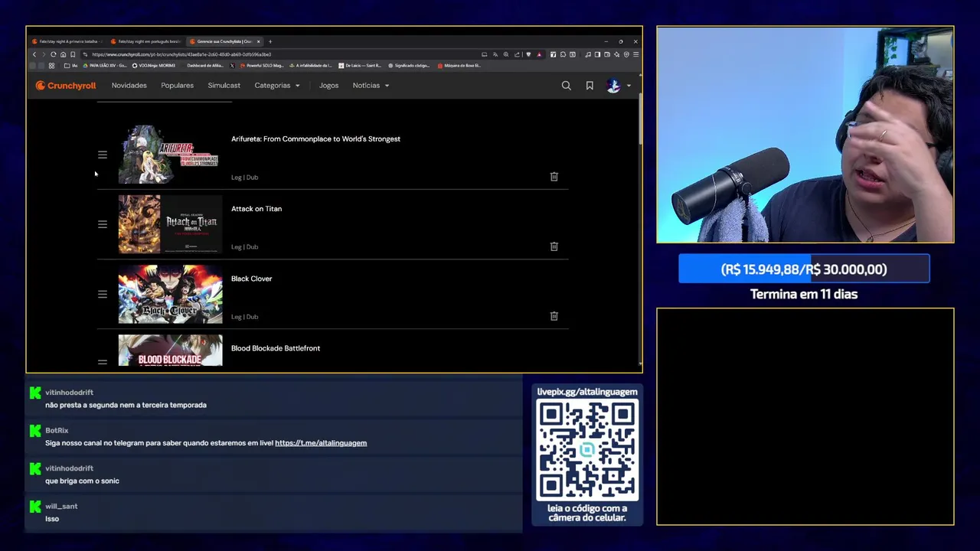
Task: Open the Máquina de Boxe bookmark
Action: tap(459, 66)
